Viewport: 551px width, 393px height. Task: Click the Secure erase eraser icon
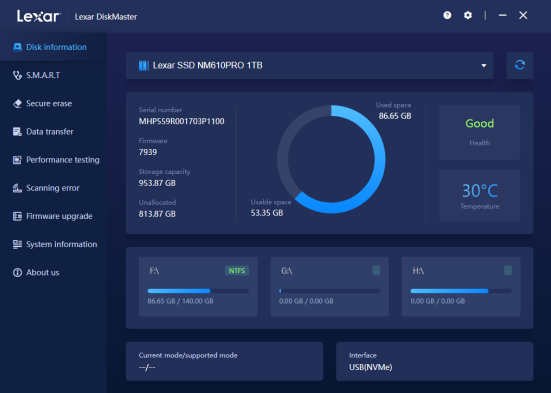click(17, 103)
